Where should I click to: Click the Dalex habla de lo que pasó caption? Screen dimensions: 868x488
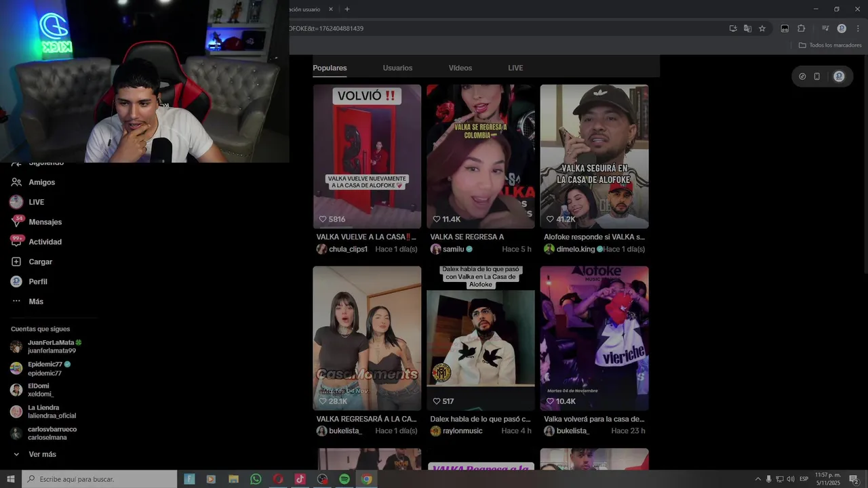click(x=480, y=420)
